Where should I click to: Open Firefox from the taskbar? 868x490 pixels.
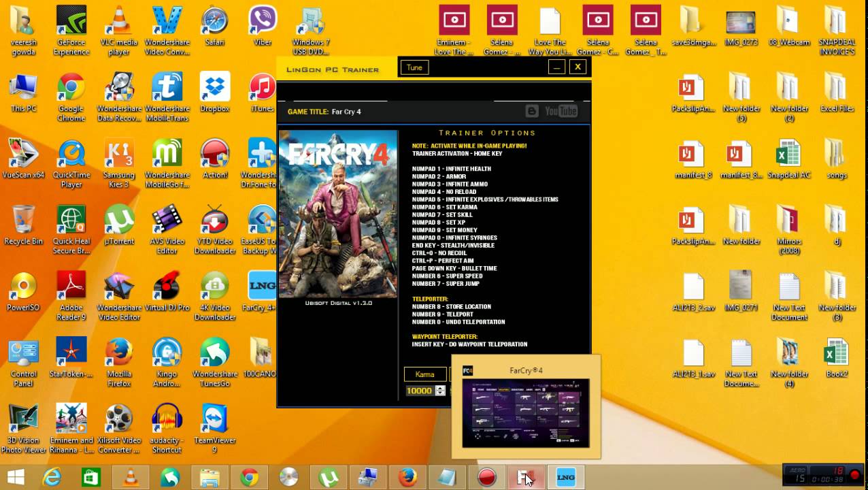click(407, 477)
